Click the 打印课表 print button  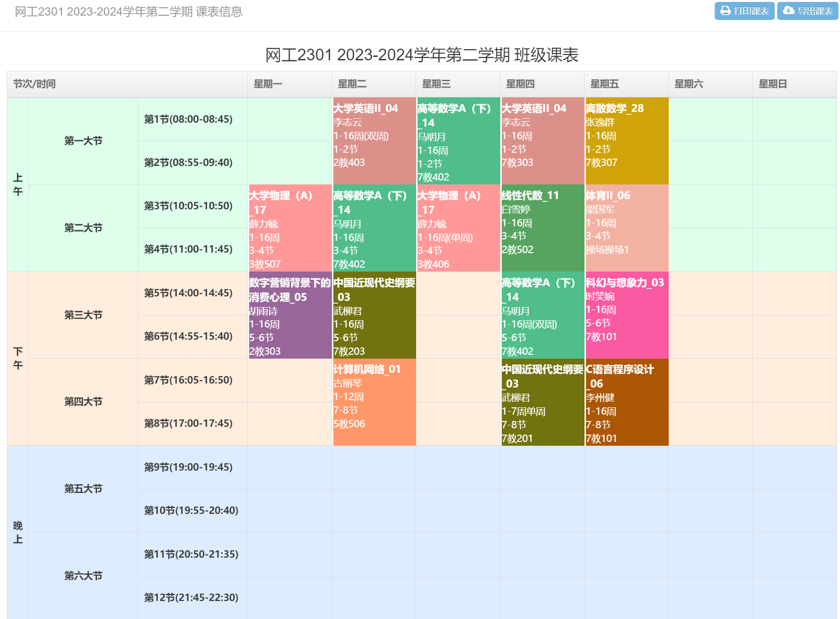pos(744,11)
